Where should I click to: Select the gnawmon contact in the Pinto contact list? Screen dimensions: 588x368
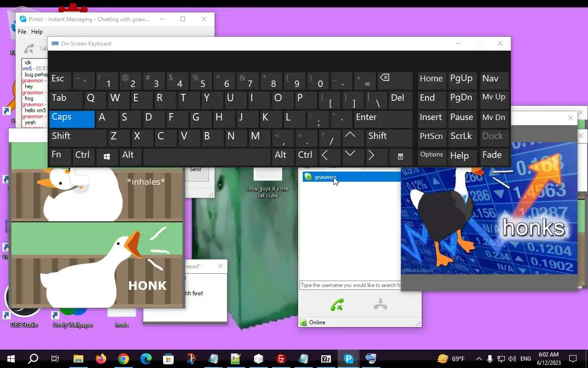click(x=351, y=177)
